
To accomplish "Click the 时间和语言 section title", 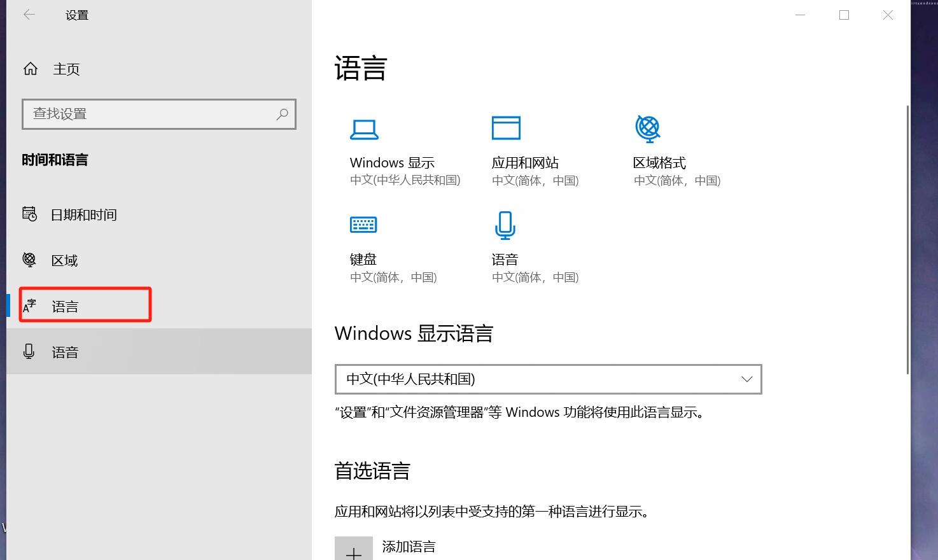I will (55, 160).
